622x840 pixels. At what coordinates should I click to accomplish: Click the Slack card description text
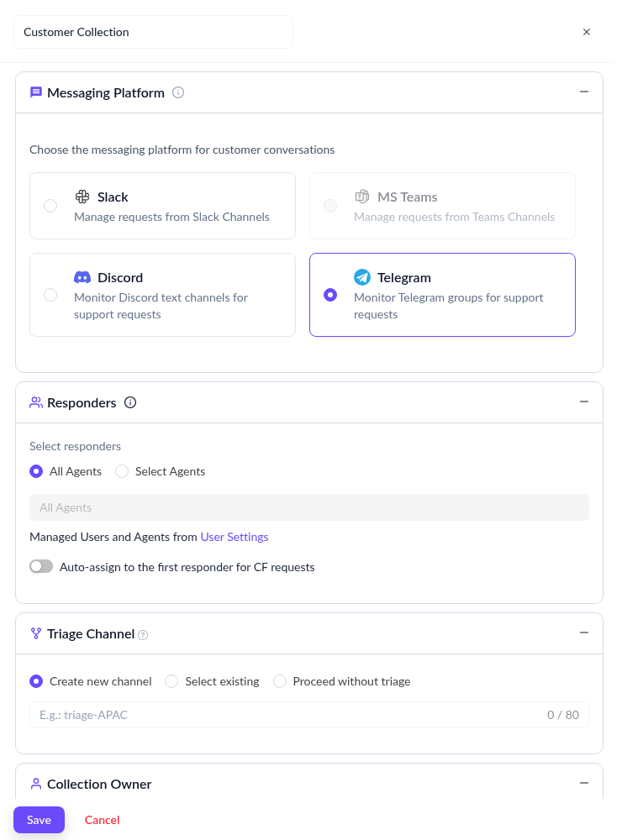pos(171,217)
